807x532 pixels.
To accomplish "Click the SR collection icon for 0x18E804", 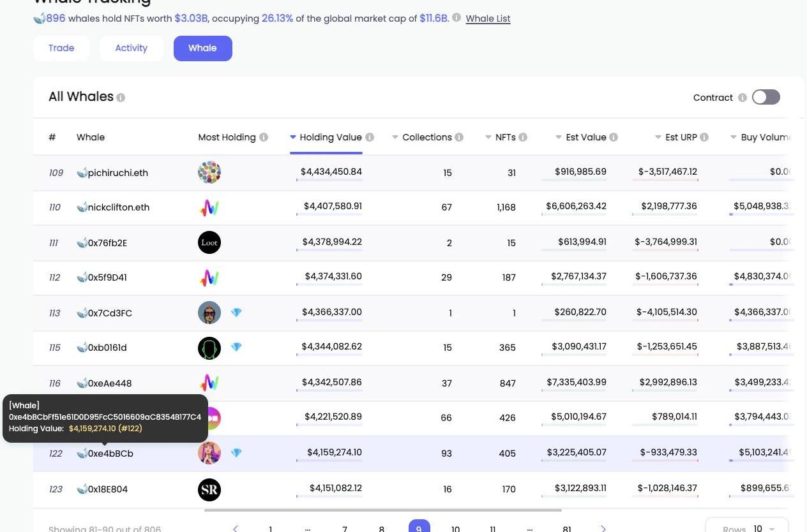I will point(209,489).
